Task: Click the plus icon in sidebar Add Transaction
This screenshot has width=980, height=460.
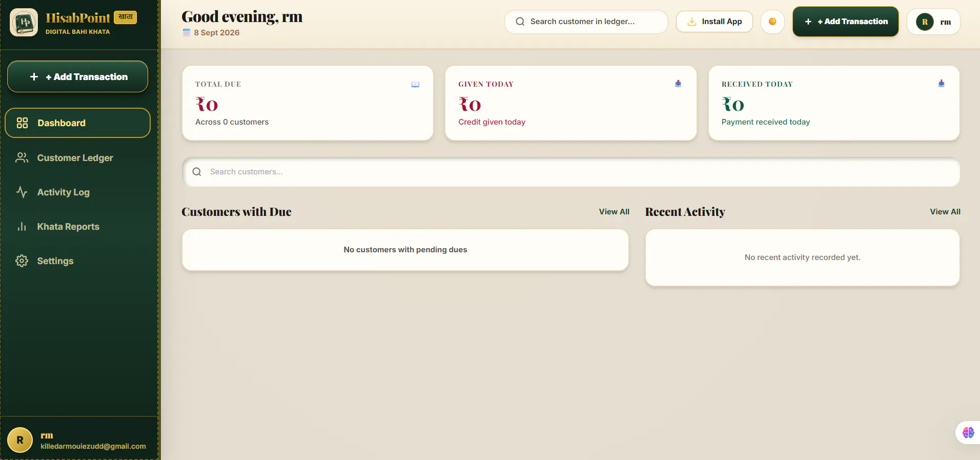Action: tap(34, 76)
